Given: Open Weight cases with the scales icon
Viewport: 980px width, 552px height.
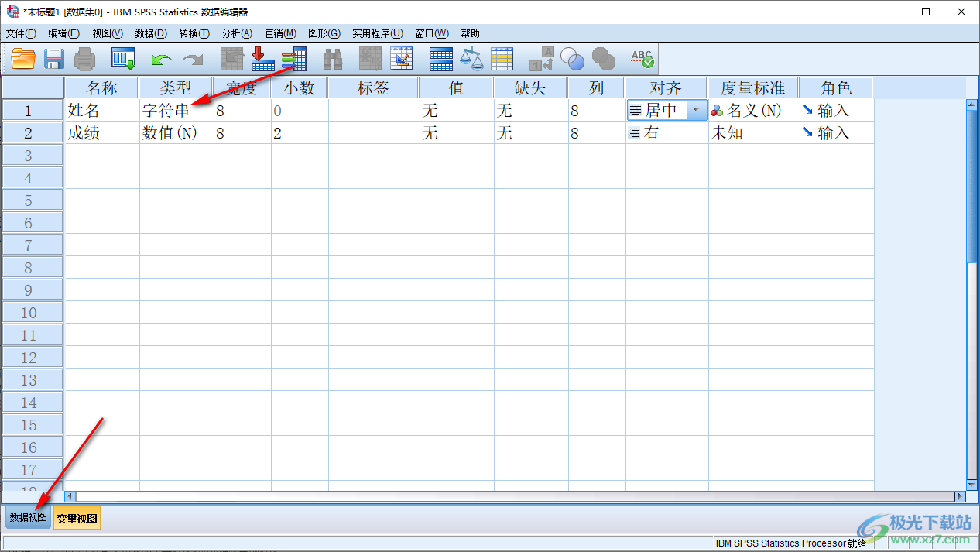Looking at the screenshot, I should 471,59.
